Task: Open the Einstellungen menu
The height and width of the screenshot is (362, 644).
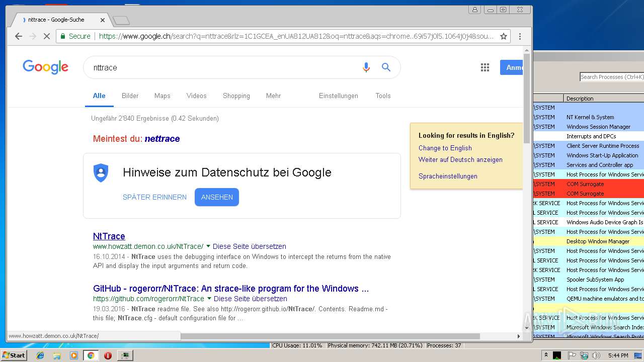Action: click(x=339, y=96)
